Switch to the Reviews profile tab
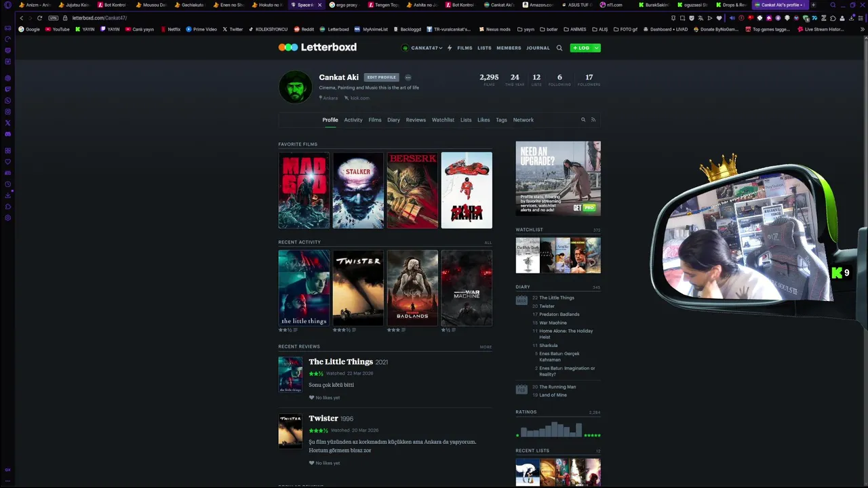Screen dimensions: 868x488 click(416, 120)
